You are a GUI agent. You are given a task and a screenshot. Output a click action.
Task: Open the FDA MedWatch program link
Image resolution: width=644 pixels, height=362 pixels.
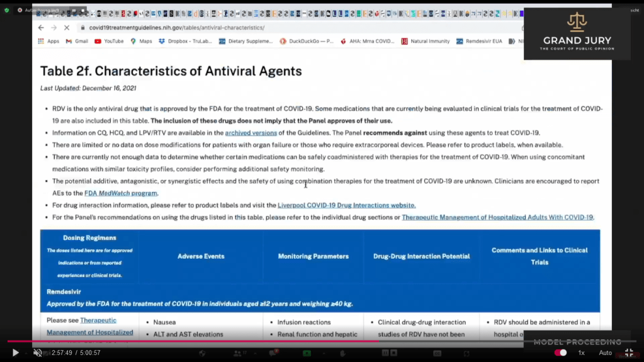[121, 193]
